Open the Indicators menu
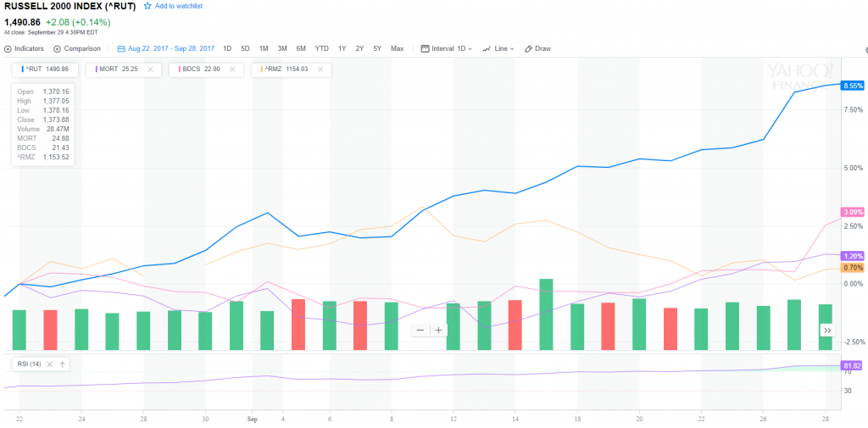The width and height of the screenshot is (868, 428). pyautogui.click(x=25, y=48)
